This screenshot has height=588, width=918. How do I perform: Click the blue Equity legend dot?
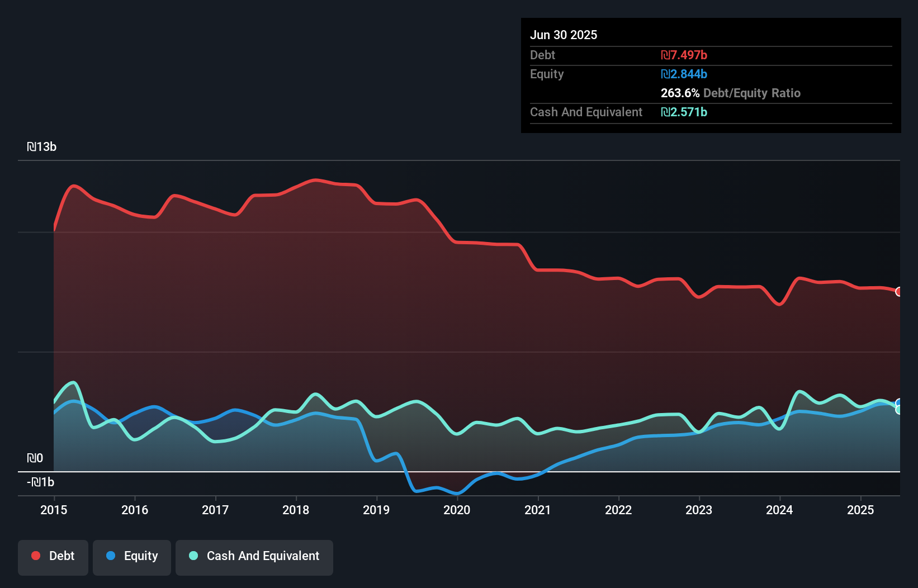tap(111, 557)
